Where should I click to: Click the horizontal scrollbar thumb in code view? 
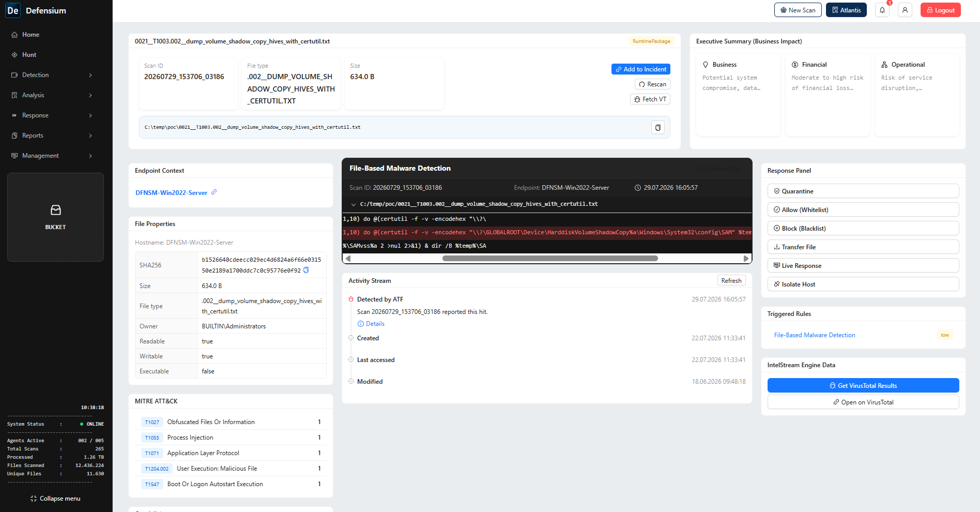(x=550, y=258)
